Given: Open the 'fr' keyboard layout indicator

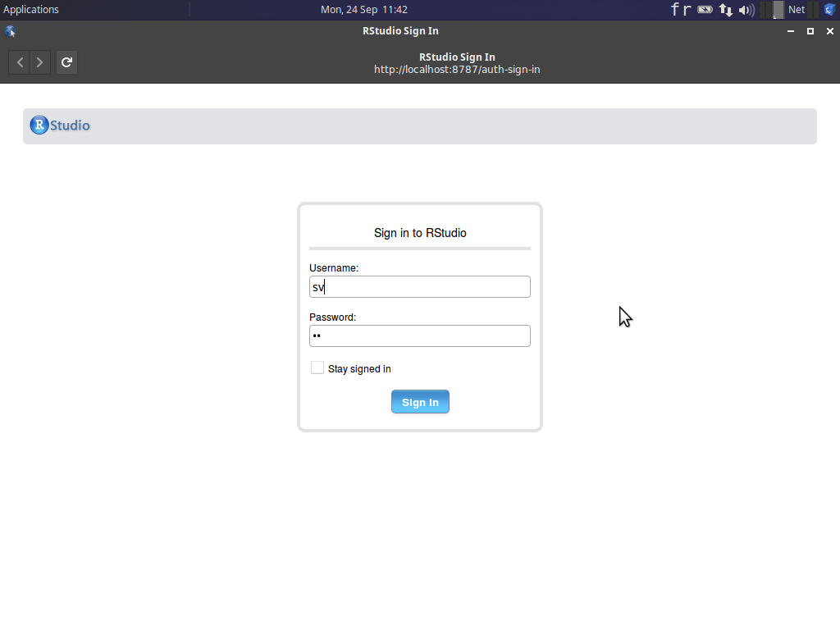Looking at the screenshot, I should click(681, 9).
